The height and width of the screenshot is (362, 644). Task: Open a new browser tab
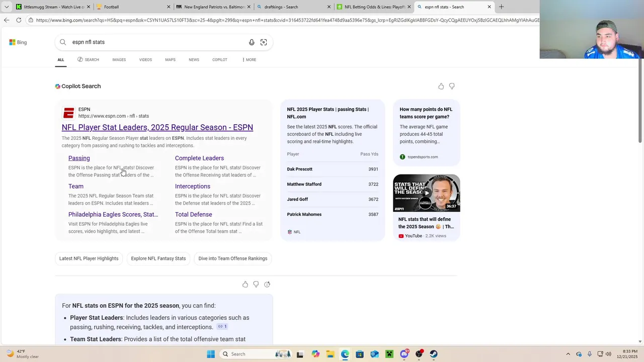(x=501, y=7)
